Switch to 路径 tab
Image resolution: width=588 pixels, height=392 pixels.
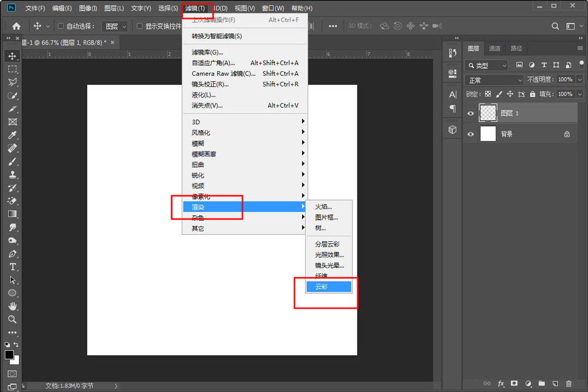click(x=516, y=48)
